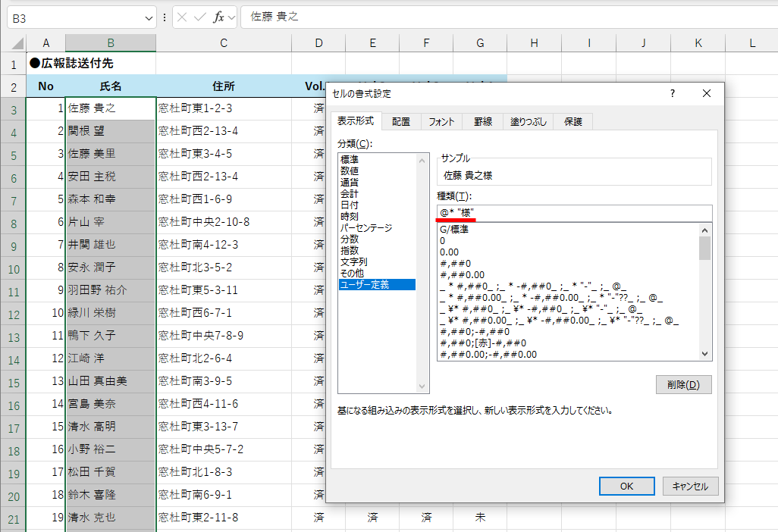
Task: Click the Enter checkmark icon beside the formula bar
Action: point(199,17)
